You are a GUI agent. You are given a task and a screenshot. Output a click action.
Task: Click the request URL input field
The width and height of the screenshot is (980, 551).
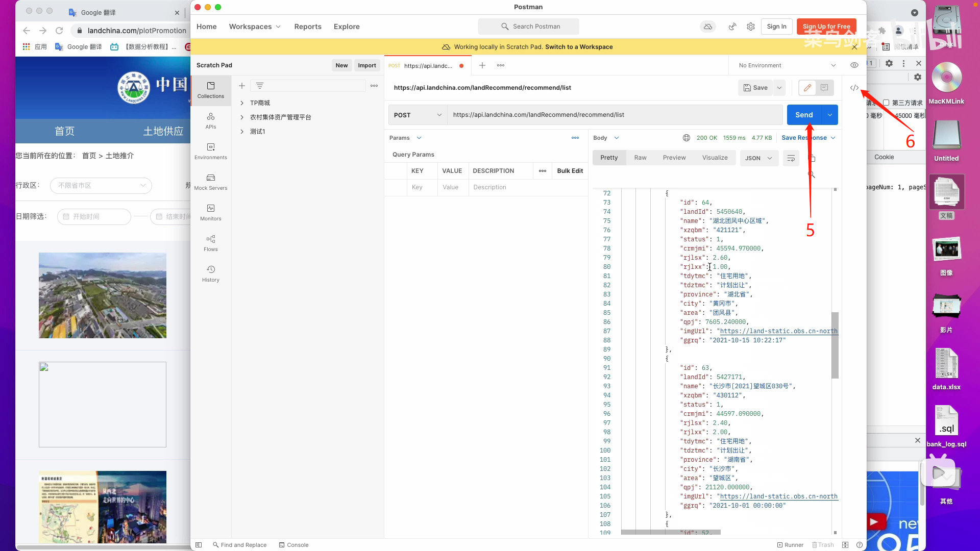[x=615, y=115]
